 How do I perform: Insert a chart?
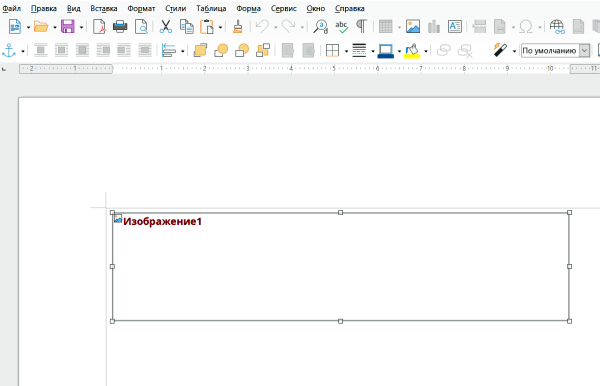pos(434,27)
